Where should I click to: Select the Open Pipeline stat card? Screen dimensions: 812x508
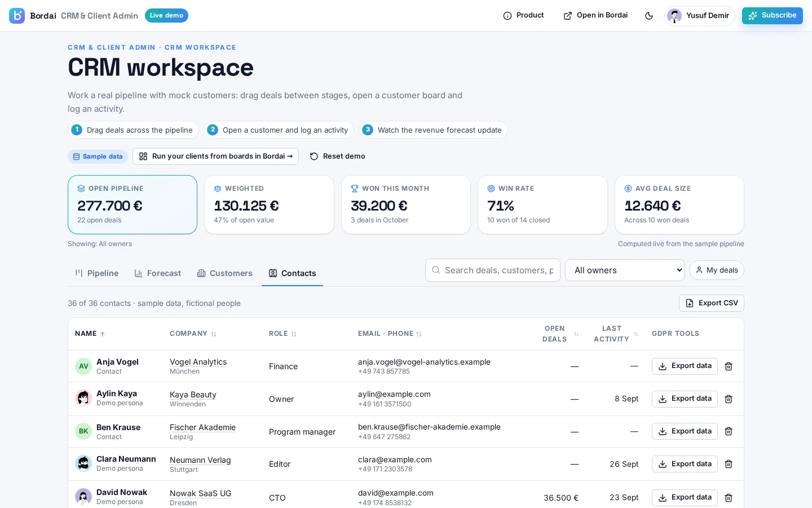pyautogui.click(x=133, y=204)
